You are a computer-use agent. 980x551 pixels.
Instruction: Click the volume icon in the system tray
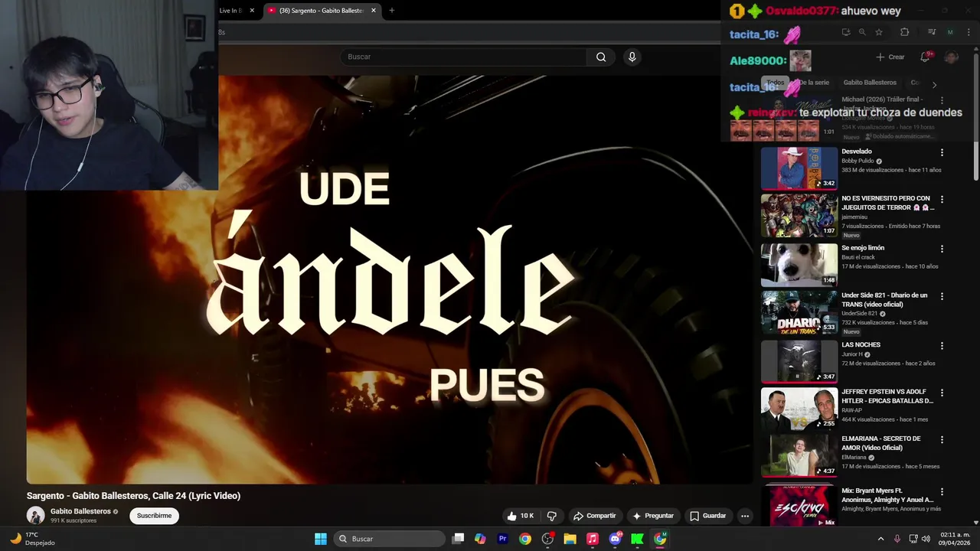point(926,539)
